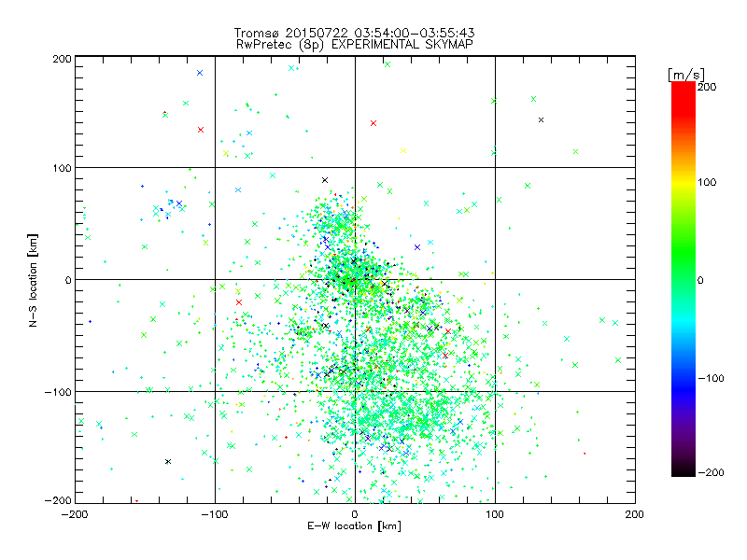Click the colorbar label '200' at top
Screen dimensions: 747x560
coord(707,87)
